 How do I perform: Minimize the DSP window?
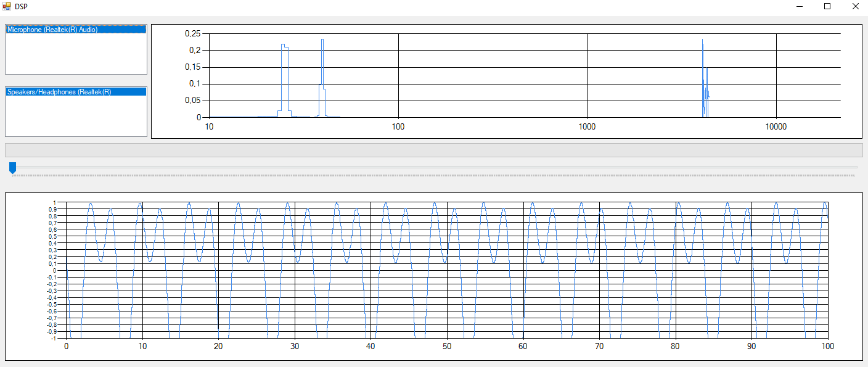(799, 6)
